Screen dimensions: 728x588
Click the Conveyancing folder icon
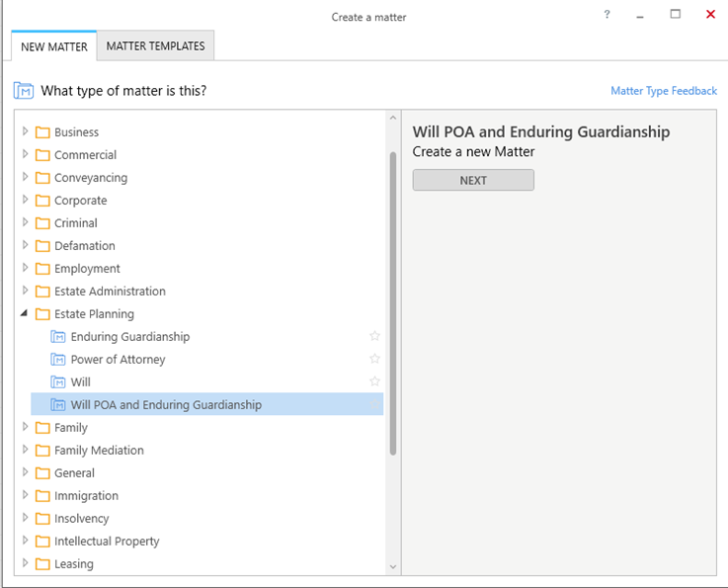(42, 178)
